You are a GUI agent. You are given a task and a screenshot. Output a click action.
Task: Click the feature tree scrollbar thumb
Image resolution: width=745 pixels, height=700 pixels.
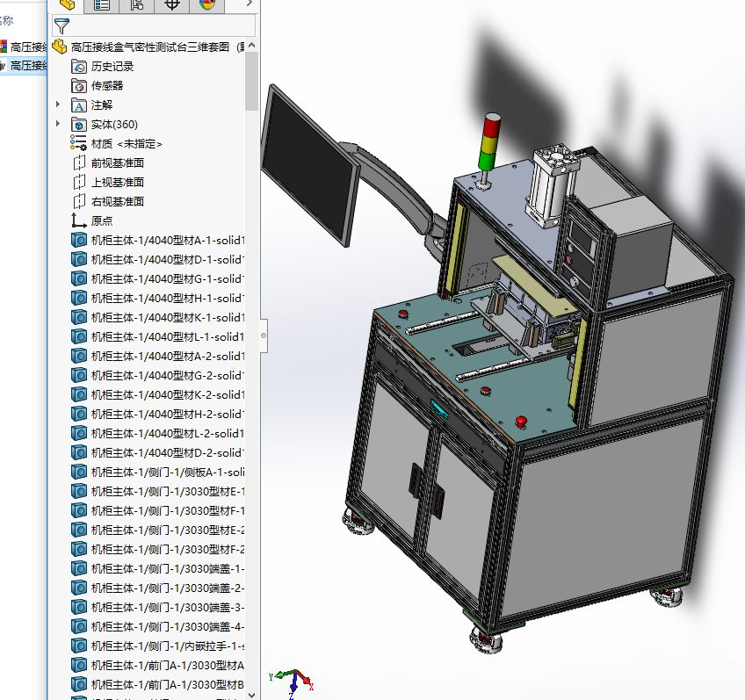point(252,81)
